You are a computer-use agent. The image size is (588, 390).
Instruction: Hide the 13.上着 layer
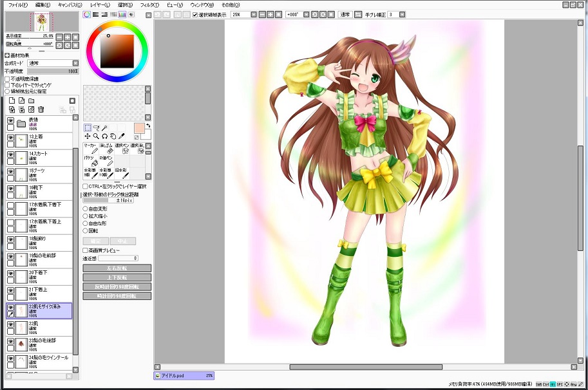pos(10,138)
